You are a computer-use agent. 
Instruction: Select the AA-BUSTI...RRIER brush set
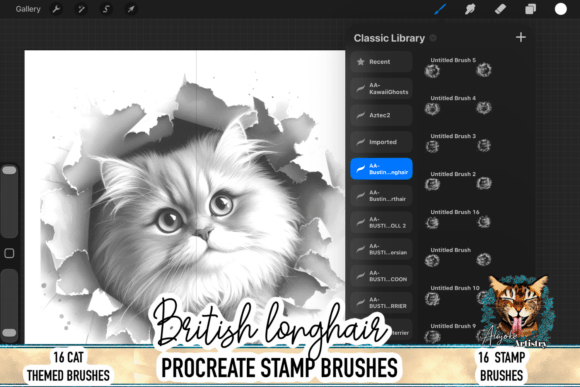pos(381,303)
